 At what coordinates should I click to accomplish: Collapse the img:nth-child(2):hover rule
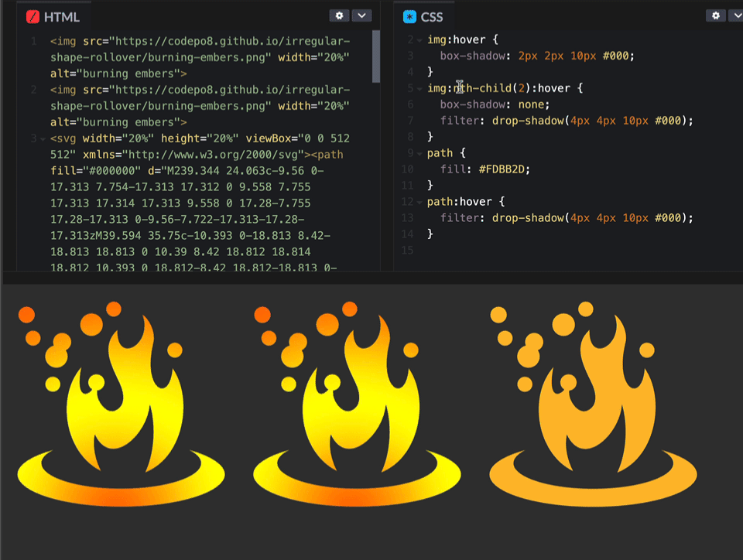click(x=419, y=87)
